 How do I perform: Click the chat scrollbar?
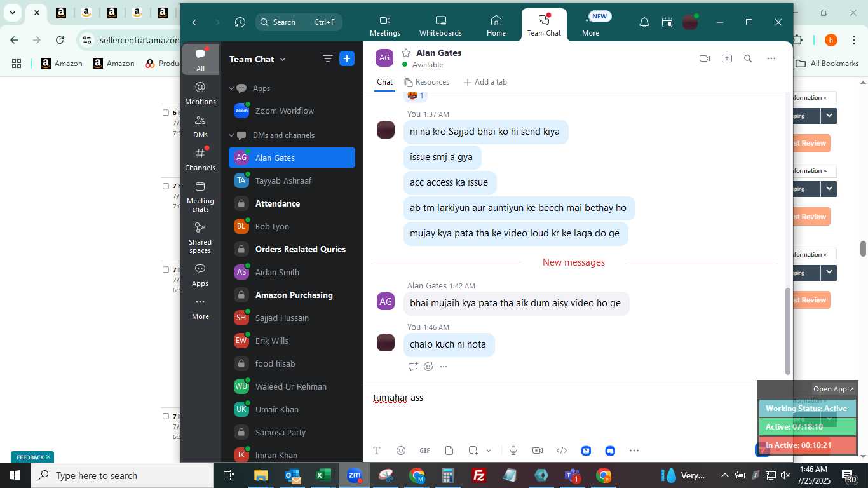click(788, 332)
